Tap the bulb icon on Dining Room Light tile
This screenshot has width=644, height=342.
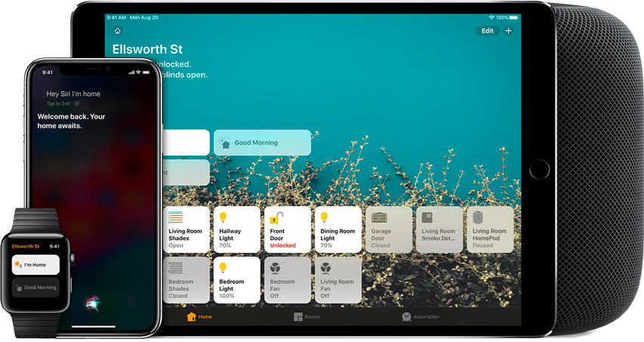point(324,217)
